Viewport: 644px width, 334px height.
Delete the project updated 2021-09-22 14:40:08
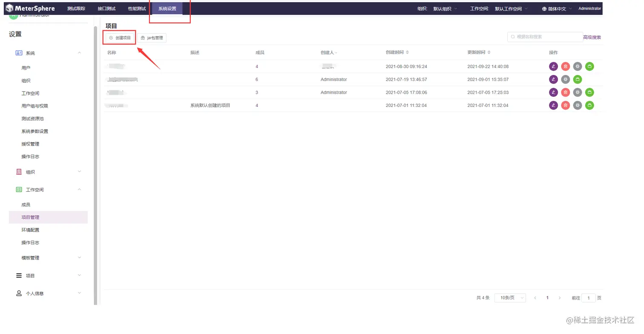click(565, 66)
